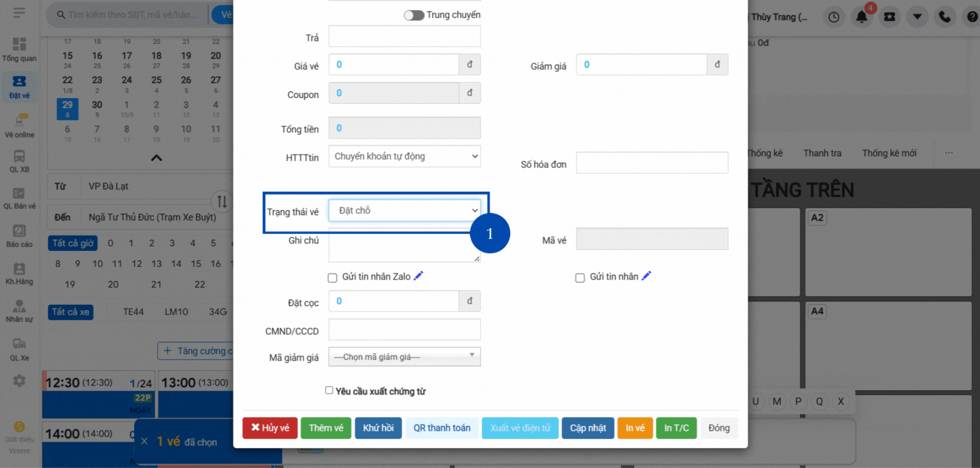980x468 pixels.
Task: Click the CMND/CCCD input field
Action: tap(405, 330)
